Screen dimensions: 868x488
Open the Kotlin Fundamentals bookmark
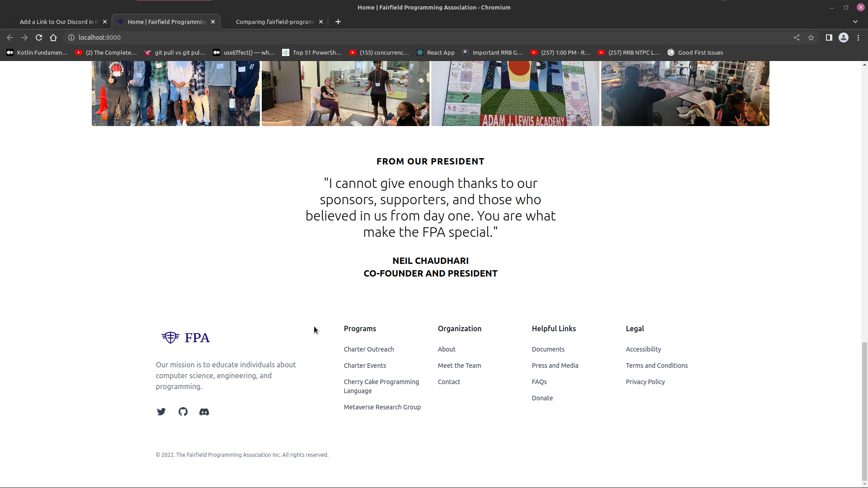37,52
